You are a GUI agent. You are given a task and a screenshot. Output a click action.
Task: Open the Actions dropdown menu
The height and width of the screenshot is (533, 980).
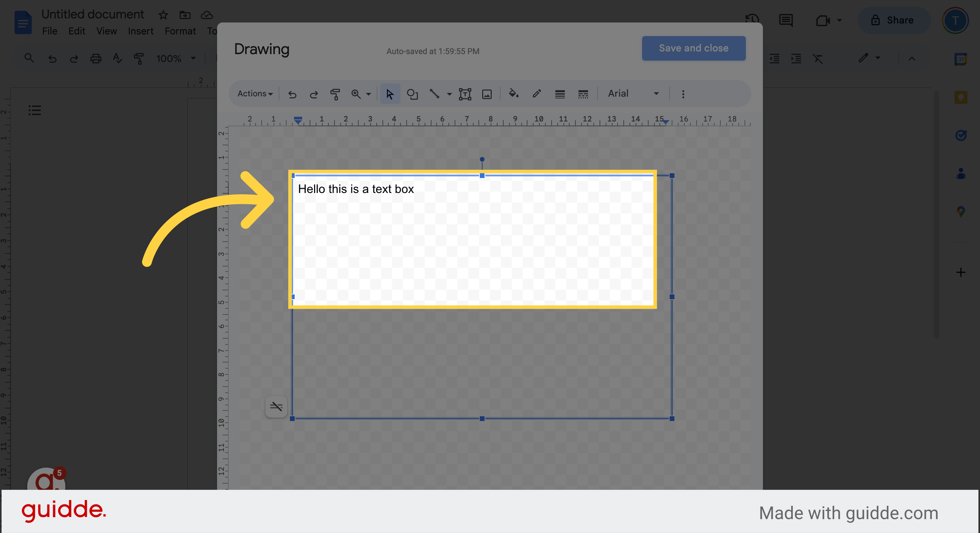point(255,94)
